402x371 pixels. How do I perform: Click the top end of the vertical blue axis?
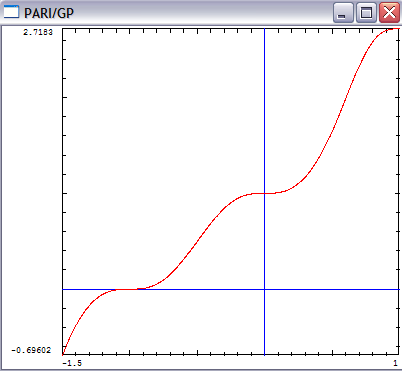point(264,30)
